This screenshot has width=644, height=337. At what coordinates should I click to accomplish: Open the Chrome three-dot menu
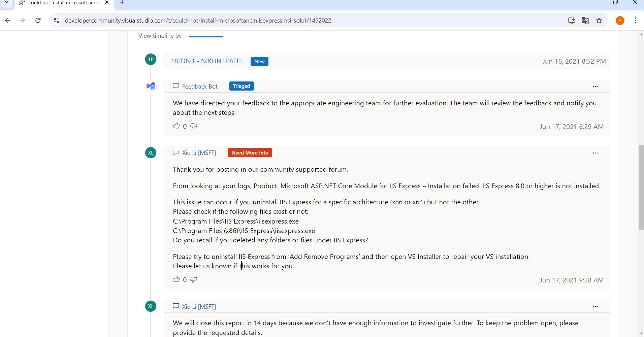[x=636, y=21]
